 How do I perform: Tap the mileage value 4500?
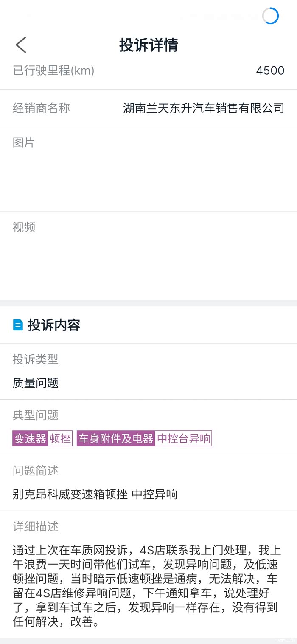tap(270, 71)
